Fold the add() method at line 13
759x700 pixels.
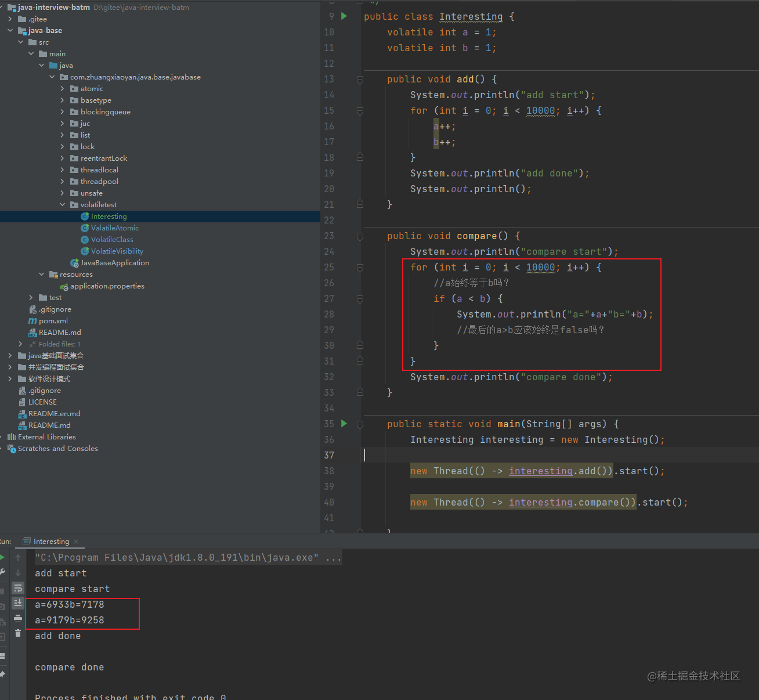point(360,80)
